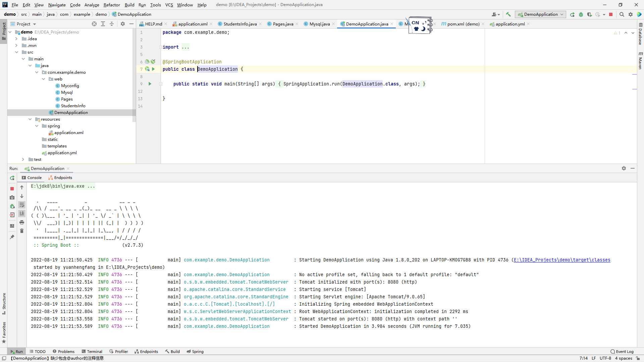Click the Exit icon in Run panel

click(x=12, y=215)
